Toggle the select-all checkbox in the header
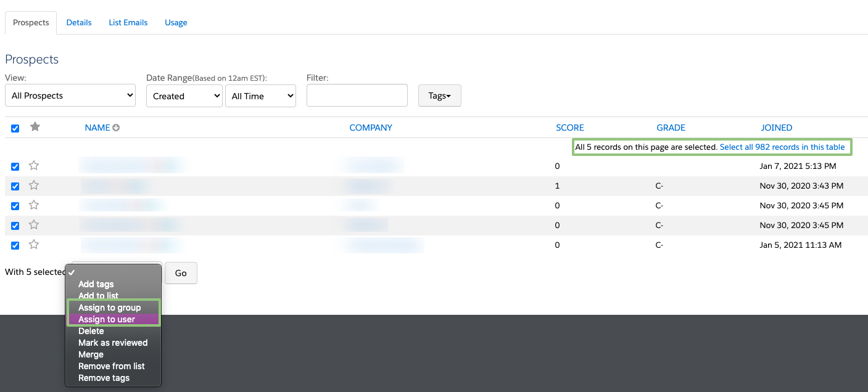This screenshot has width=868, height=392. coord(15,128)
